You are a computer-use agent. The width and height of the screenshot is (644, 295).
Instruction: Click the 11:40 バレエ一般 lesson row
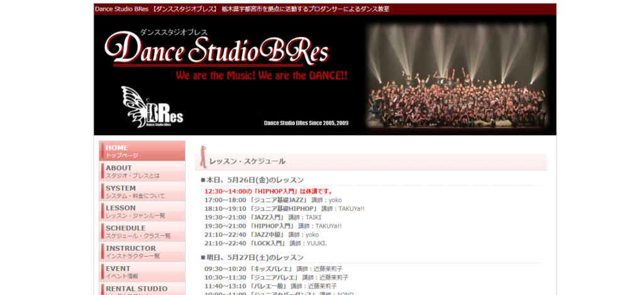[x=270, y=286]
